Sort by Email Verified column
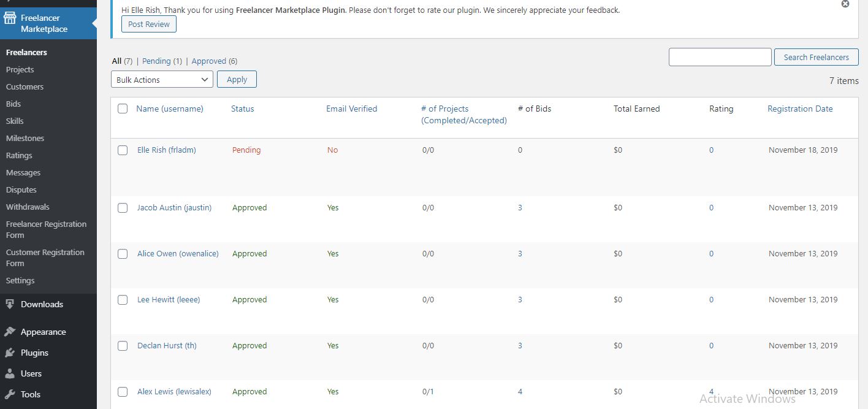 click(351, 109)
